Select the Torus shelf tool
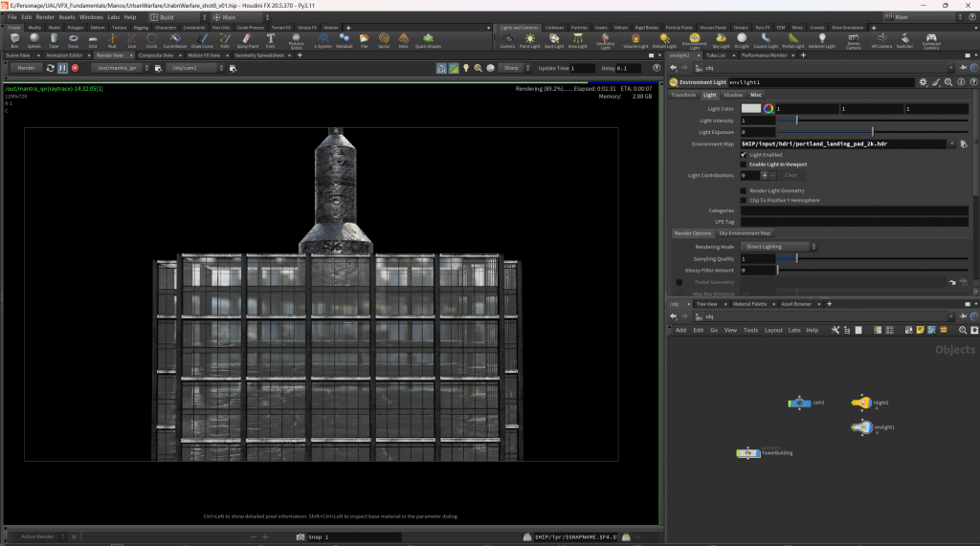The image size is (980, 546). (x=73, y=40)
